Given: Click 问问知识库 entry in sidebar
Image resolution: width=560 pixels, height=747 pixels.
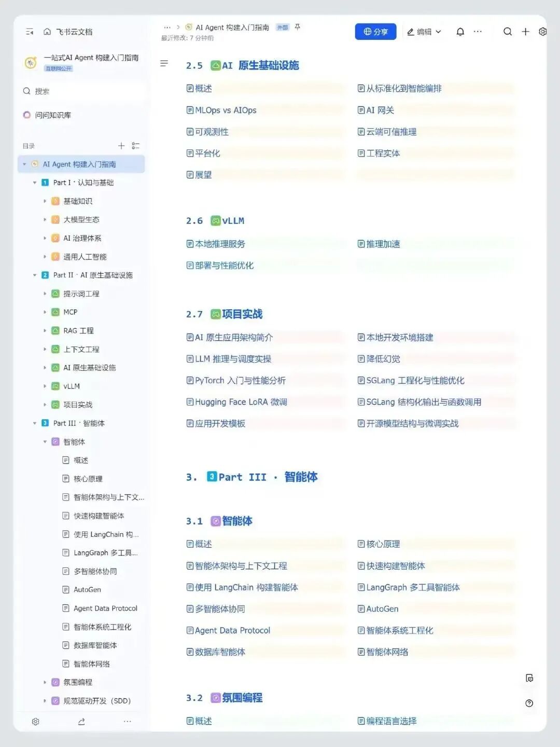Looking at the screenshot, I should point(53,115).
